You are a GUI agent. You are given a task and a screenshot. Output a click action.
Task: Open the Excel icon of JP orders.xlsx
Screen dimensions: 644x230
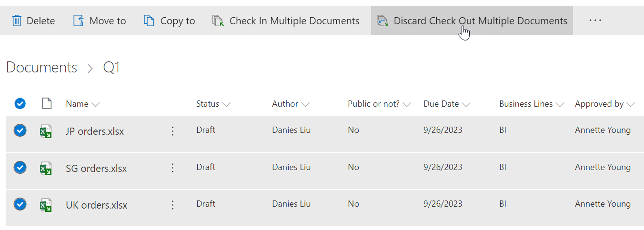click(46, 131)
